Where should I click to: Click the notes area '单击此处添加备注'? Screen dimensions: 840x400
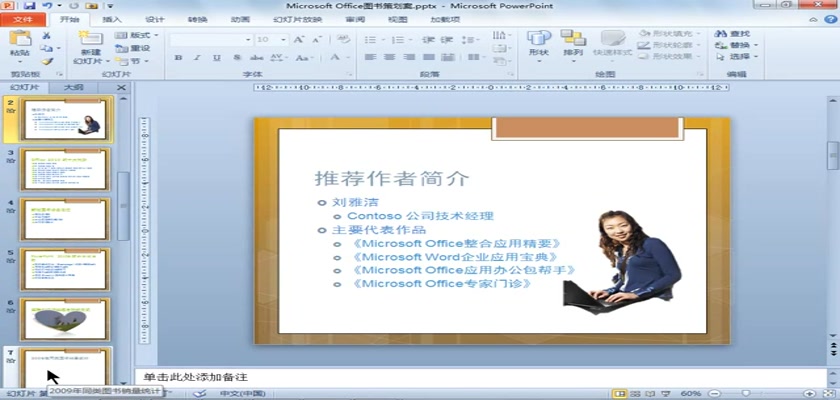(x=481, y=378)
